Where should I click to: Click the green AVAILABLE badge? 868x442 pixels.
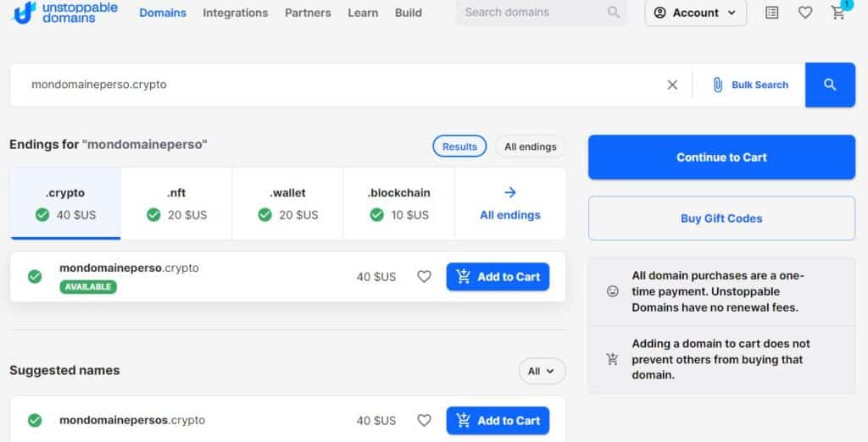(88, 286)
